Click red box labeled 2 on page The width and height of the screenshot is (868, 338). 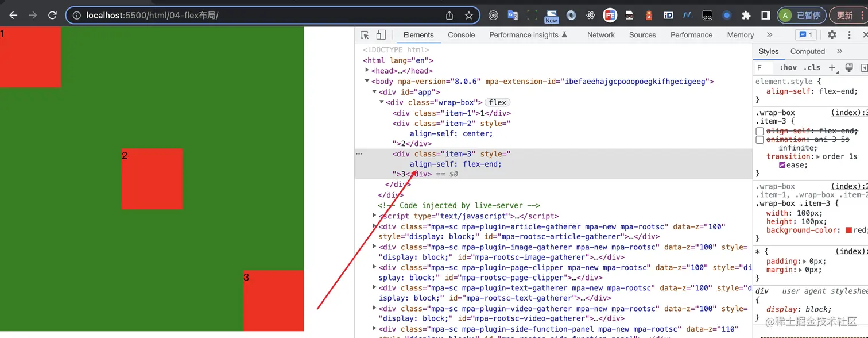pos(152,179)
